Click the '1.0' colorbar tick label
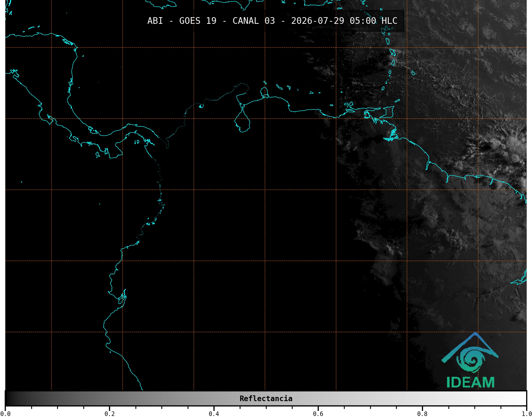Screen dimensions: 532x417 click(526, 414)
